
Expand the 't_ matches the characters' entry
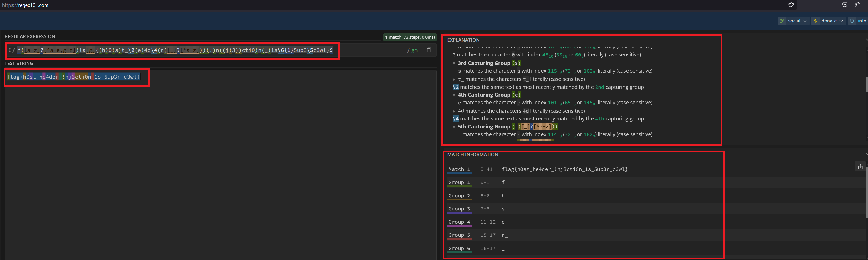[454, 79]
